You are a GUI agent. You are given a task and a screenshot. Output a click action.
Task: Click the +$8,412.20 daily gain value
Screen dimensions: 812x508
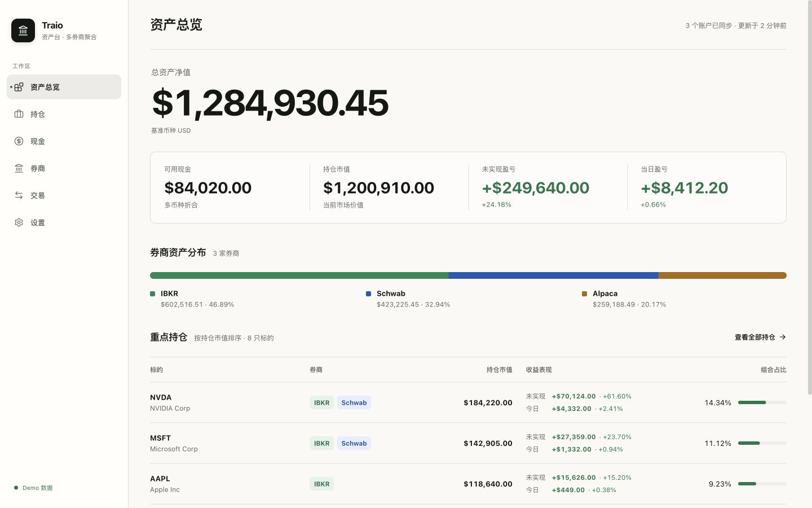point(684,187)
